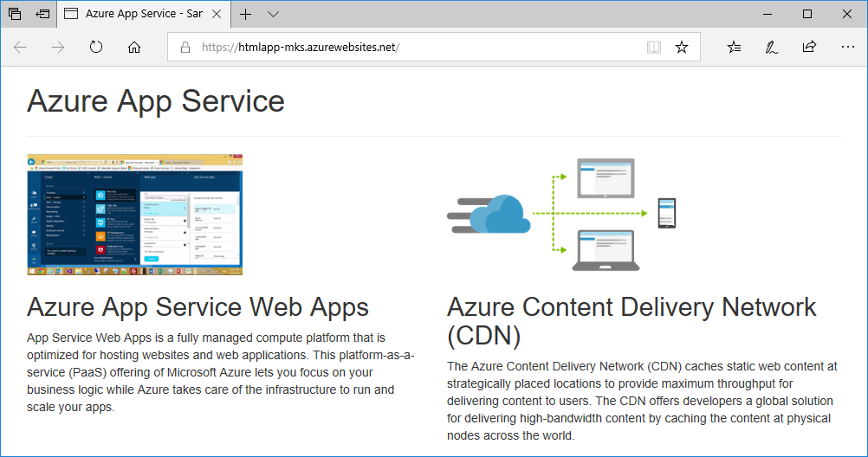Open a new tab
The height and width of the screenshot is (457, 868).
coord(245,14)
